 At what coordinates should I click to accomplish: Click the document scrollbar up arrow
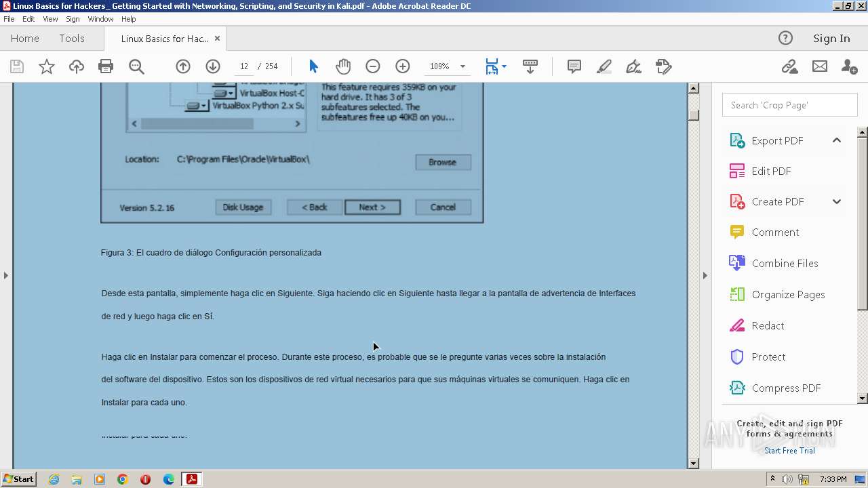[x=693, y=88]
